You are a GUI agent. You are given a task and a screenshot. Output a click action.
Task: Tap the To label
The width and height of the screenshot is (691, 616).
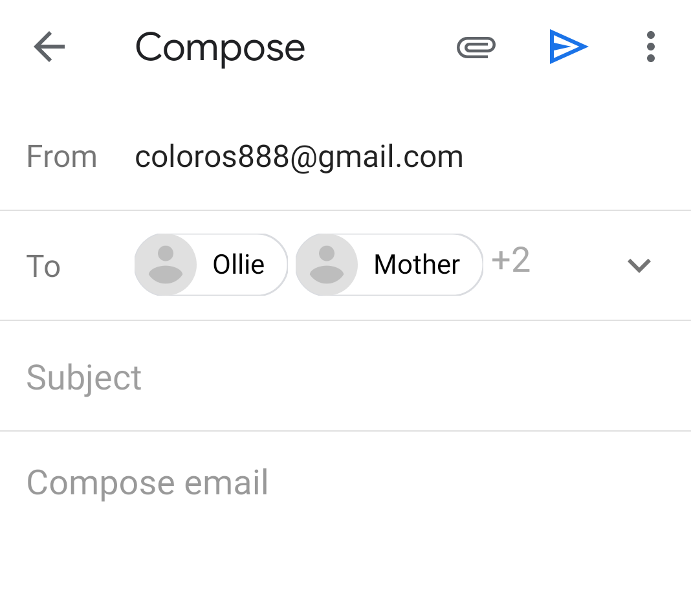click(43, 266)
